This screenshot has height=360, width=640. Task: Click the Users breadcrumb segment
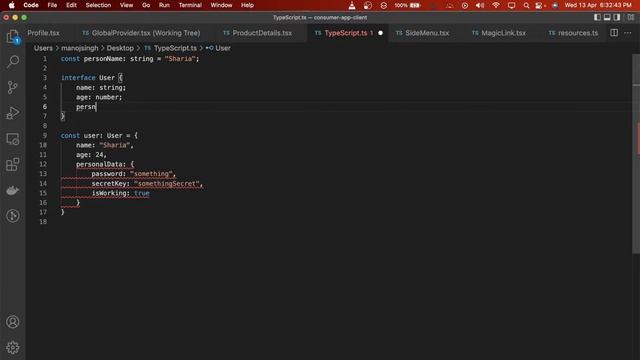click(x=43, y=48)
